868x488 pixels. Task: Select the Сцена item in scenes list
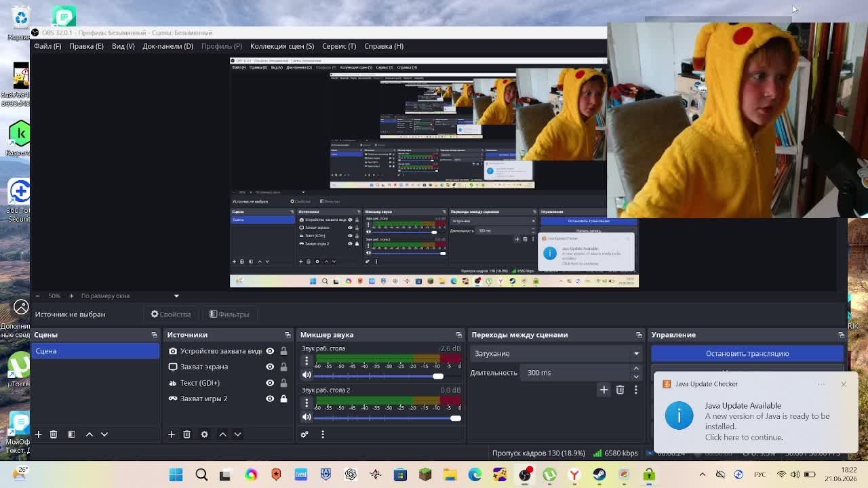[95, 351]
